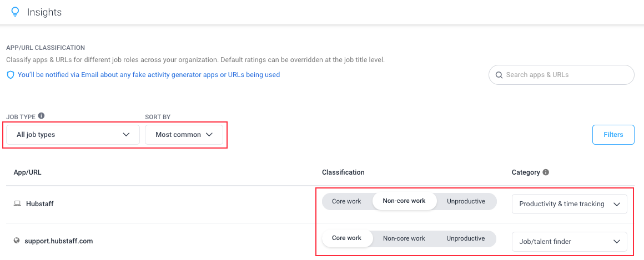Viewport: 644px width, 260px height.
Task: Click the Filters button
Action: [613, 135]
